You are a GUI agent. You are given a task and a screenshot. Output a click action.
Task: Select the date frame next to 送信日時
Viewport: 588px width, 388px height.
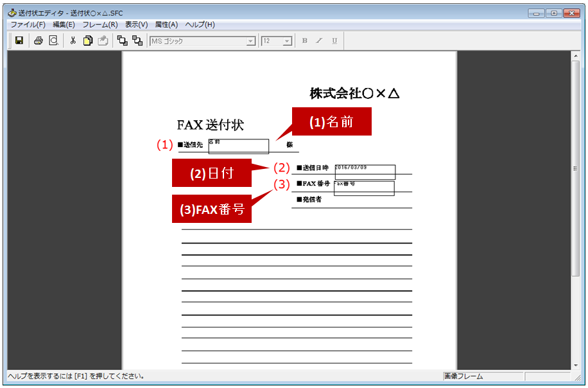coord(365,172)
